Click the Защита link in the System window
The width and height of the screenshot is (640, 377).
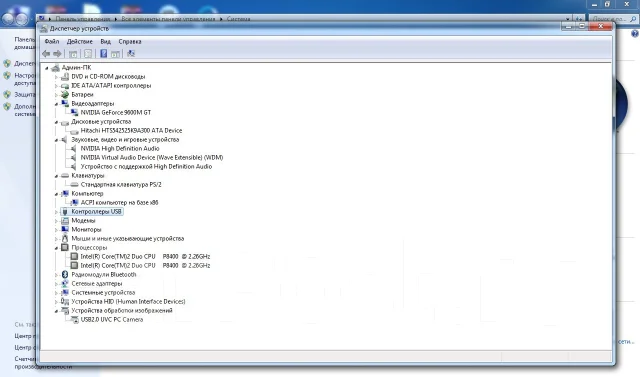[x=25, y=94]
